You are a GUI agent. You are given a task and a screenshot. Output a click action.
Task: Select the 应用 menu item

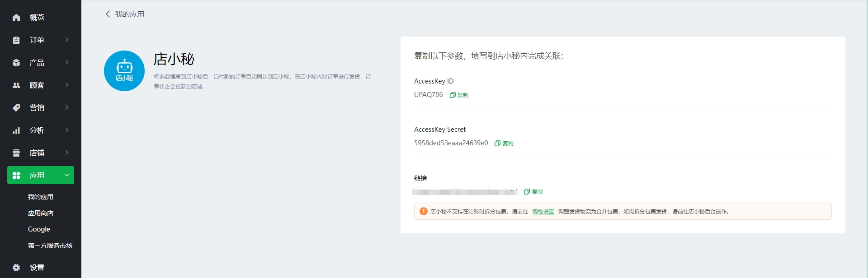tap(41, 175)
